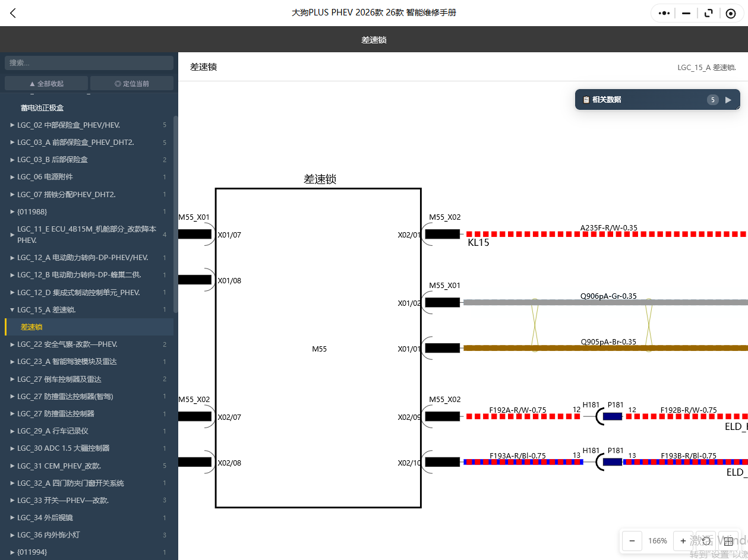Click pin label X02/09
748x560 pixels.
click(x=409, y=417)
